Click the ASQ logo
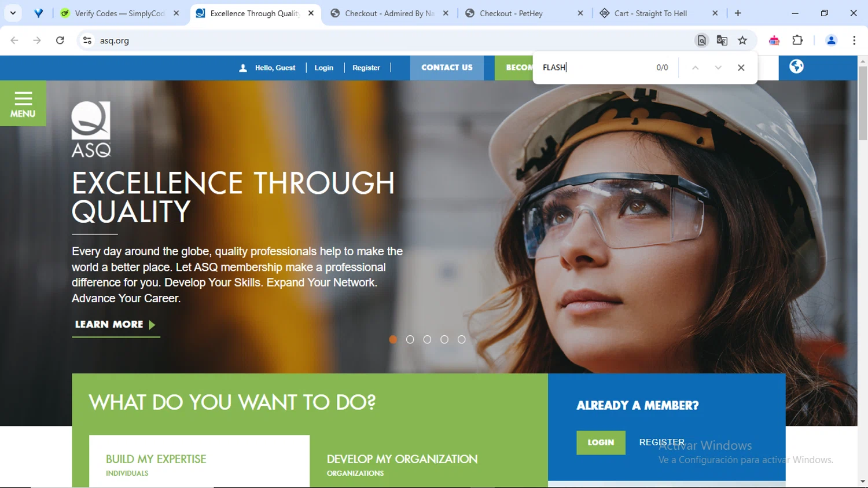 coord(91,129)
